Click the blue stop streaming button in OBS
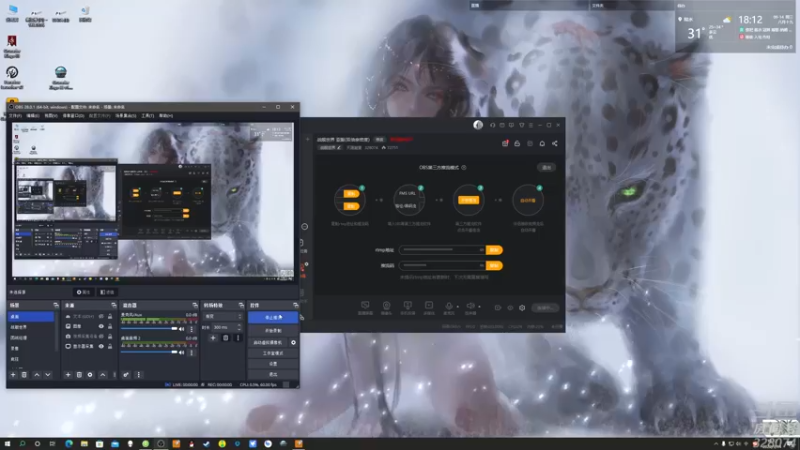The height and width of the screenshot is (450, 800). [273, 317]
